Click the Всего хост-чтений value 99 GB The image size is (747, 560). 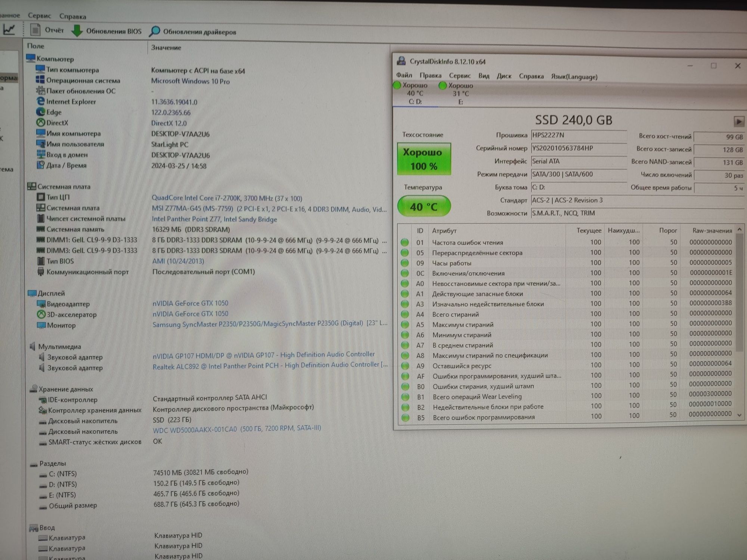[x=719, y=137]
